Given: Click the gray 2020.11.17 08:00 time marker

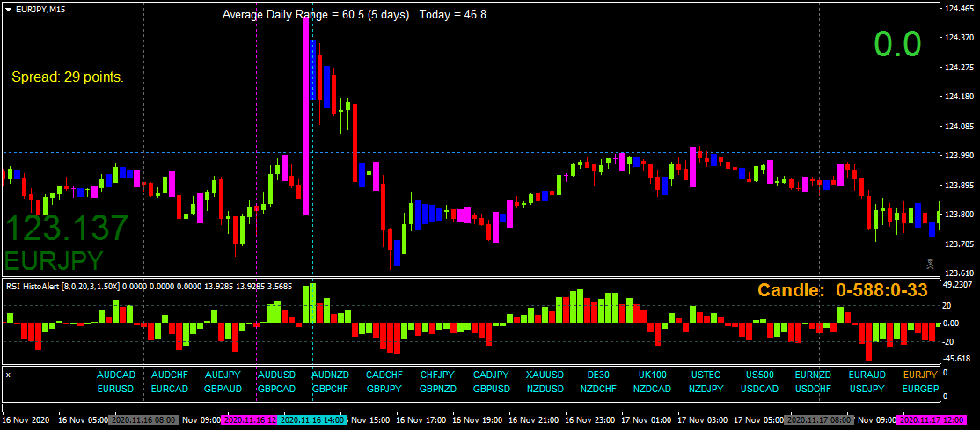Looking at the screenshot, I should (x=819, y=420).
